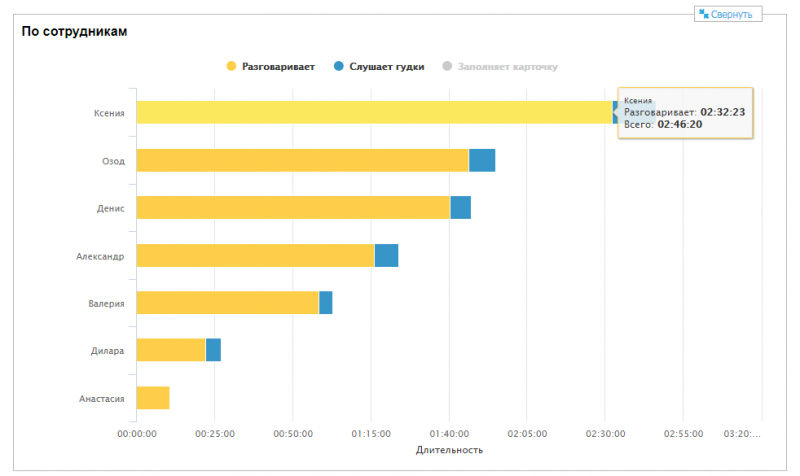
Task: Click the yellow Разговаривает legend dot
Action: point(231,67)
